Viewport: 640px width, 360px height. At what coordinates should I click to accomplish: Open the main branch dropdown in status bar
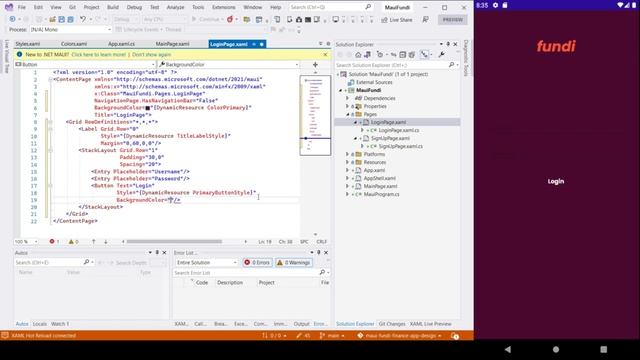(x=332, y=336)
